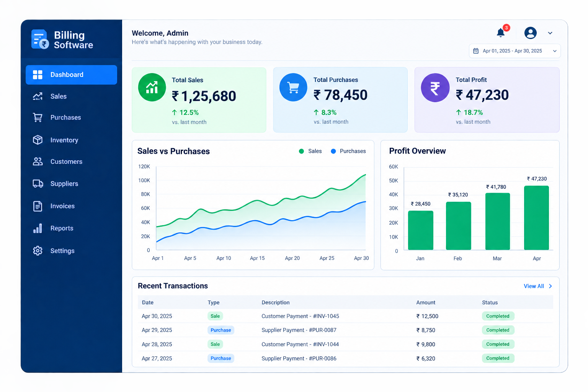Image resolution: width=588 pixels, height=392 pixels.
Task: Open the Apr 01 - Apr 30 date dropdown
Action: 515,51
